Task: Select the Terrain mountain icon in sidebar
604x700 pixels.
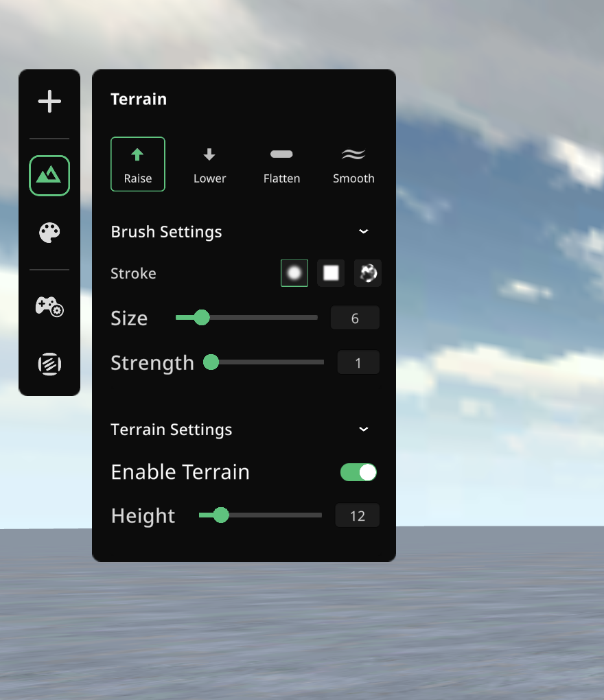Action: [x=49, y=176]
